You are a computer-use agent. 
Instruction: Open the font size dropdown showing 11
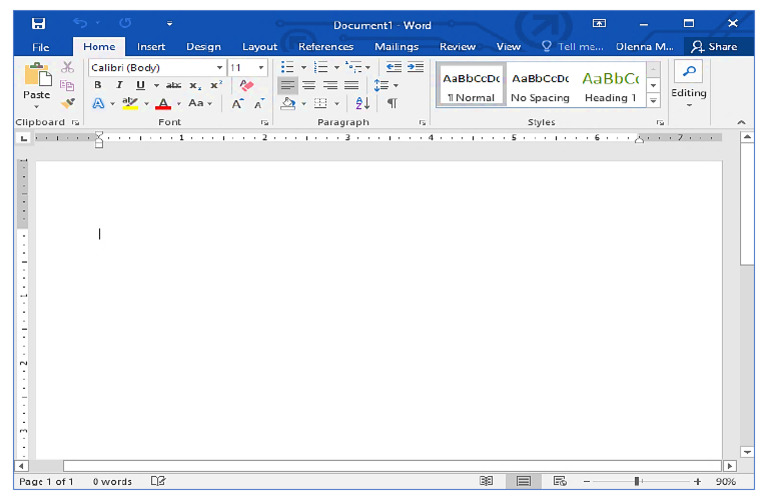[261, 68]
